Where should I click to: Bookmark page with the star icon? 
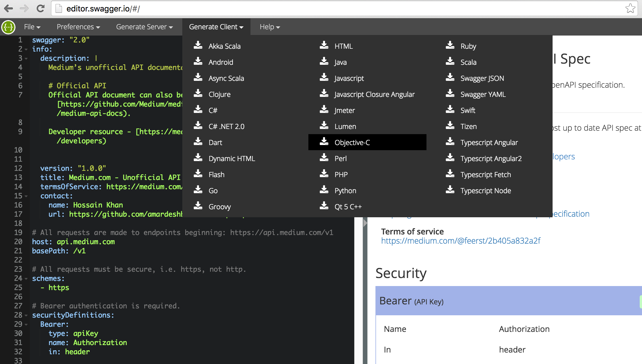(x=630, y=8)
